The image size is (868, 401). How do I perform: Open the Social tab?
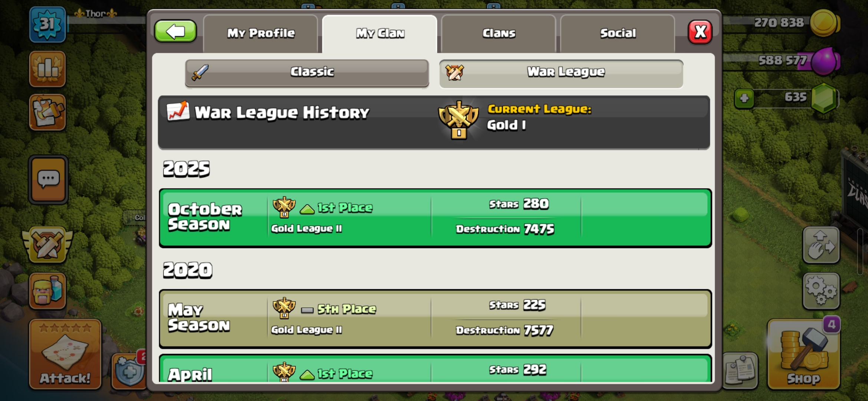click(618, 34)
